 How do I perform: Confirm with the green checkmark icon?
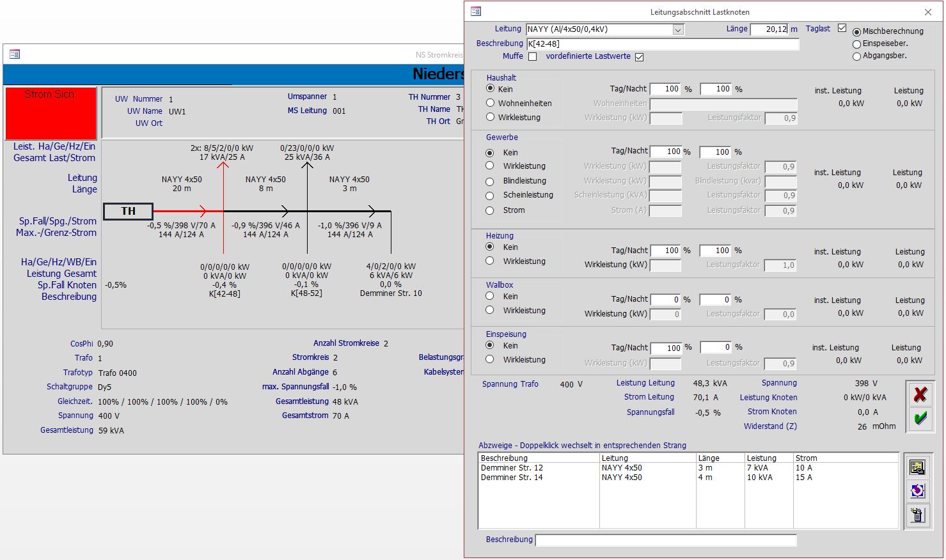pos(920,418)
